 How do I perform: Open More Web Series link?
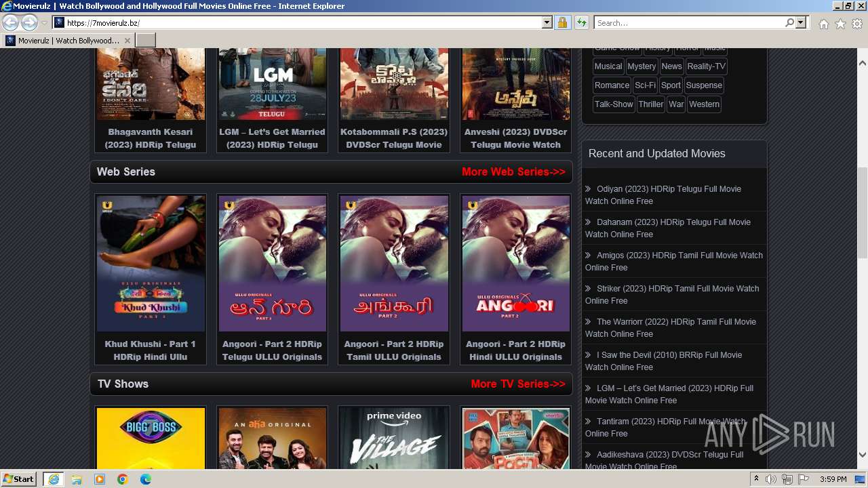click(x=513, y=171)
